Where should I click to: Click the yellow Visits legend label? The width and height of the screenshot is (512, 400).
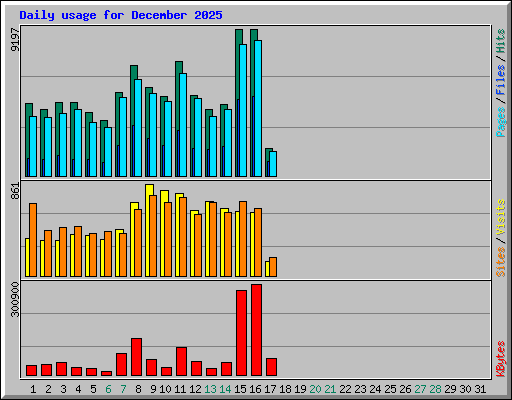click(x=501, y=217)
